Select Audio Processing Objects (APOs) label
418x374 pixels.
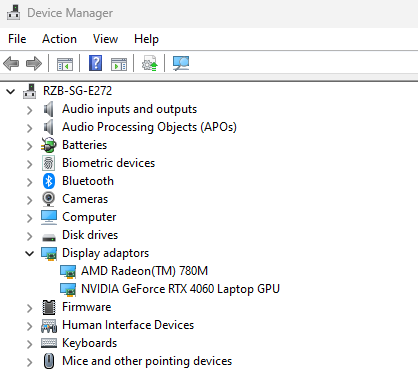149,127
